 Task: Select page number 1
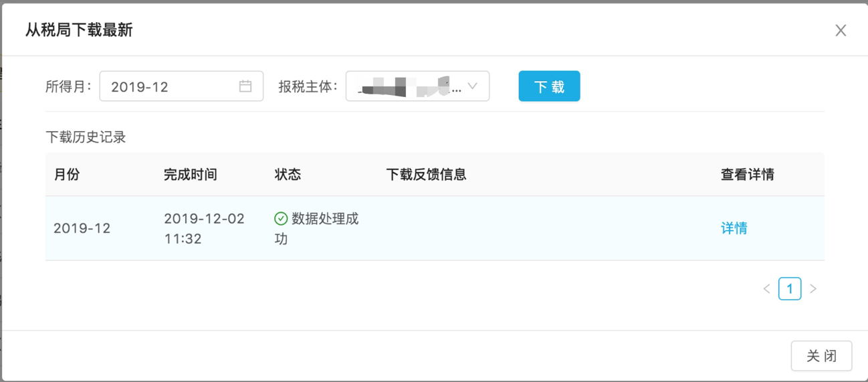[x=790, y=289]
